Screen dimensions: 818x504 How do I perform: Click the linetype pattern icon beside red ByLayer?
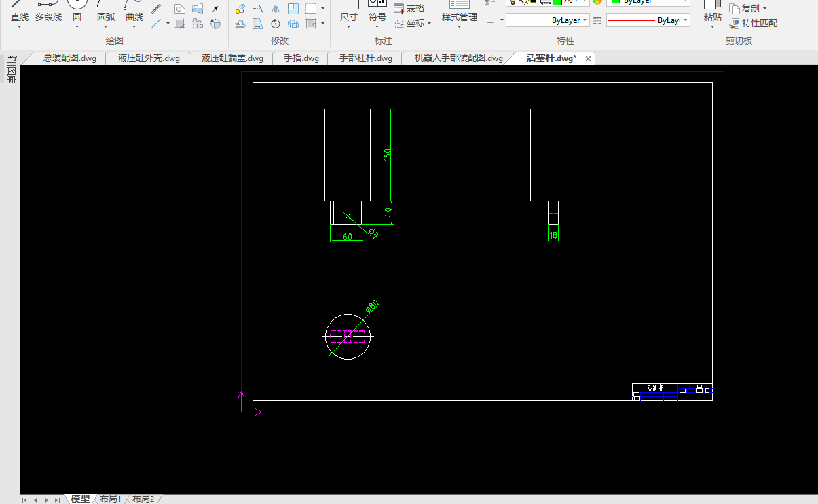(x=597, y=20)
